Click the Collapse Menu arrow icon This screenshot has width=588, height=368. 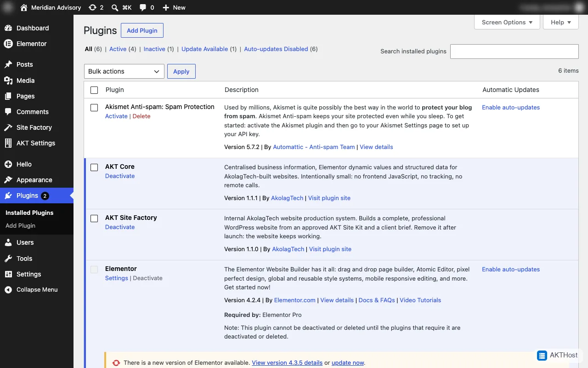8,290
